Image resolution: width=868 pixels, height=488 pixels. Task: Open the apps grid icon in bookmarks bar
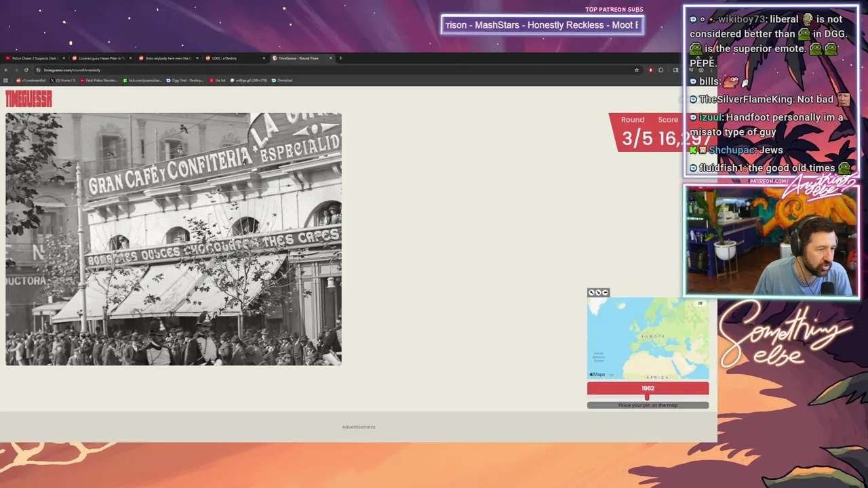(6, 80)
